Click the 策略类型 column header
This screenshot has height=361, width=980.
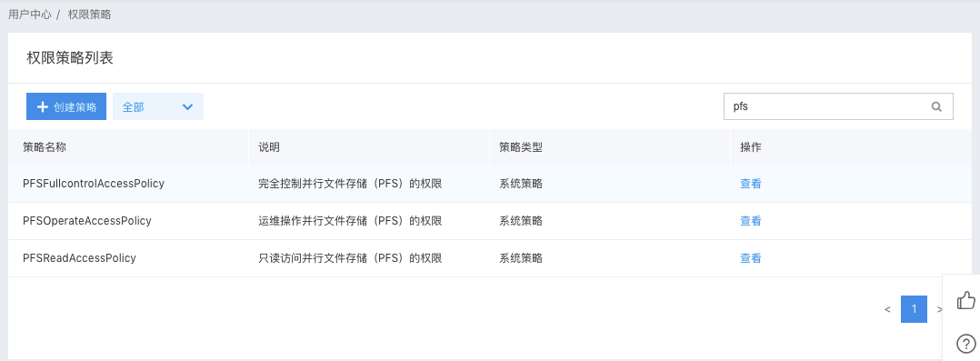[521, 147]
